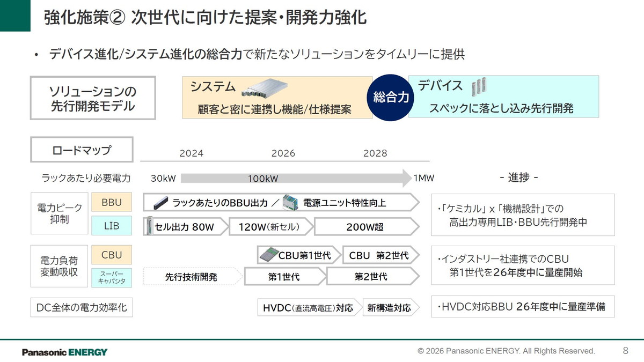
Task: Click the slide title 強化施策②
Action: (205, 17)
